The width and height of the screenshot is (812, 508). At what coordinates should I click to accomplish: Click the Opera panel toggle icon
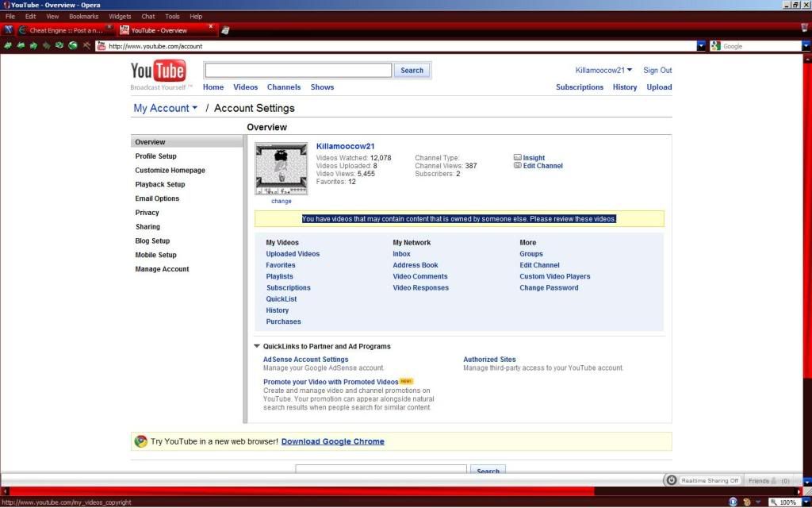point(8,30)
